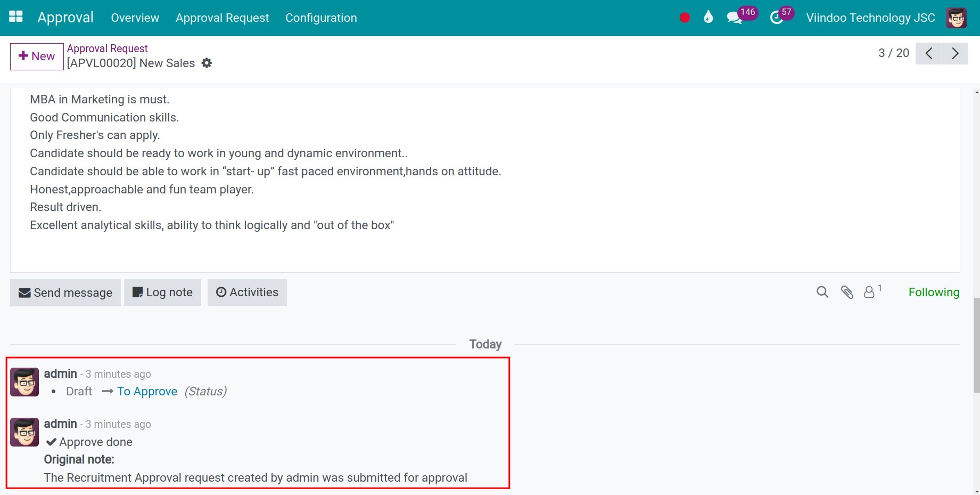Click the Send message button
The height and width of the screenshot is (495, 980).
click(x=64, y=292)
